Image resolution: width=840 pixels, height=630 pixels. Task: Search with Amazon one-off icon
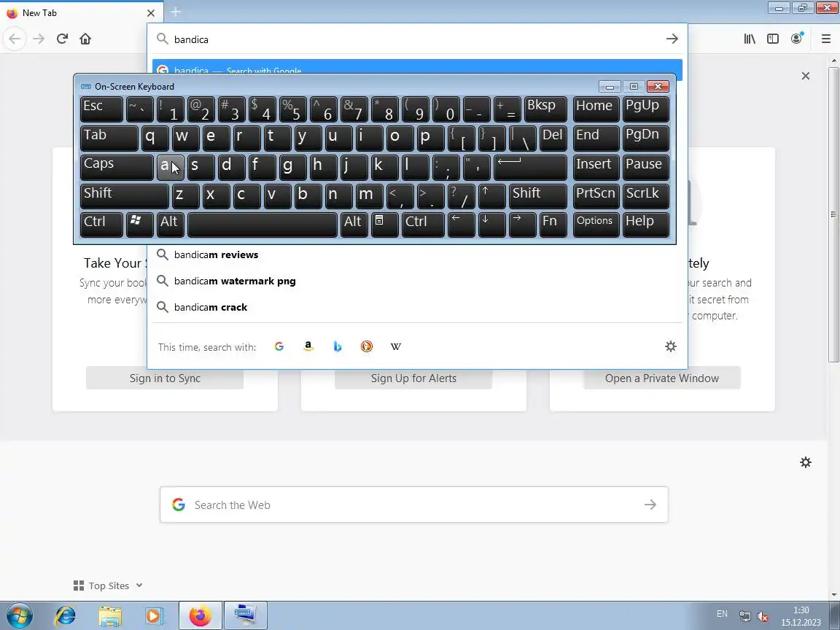(308, 346)
